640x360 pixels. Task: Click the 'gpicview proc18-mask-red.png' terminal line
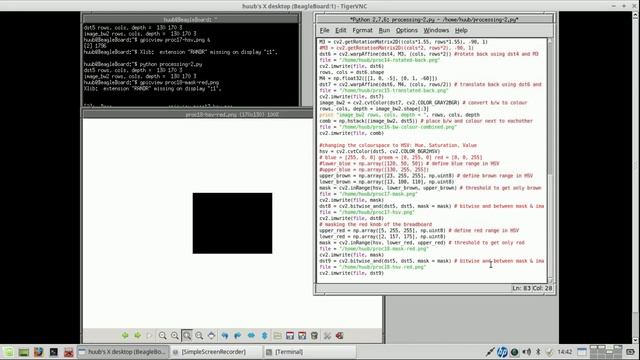[x=151, y=82]
